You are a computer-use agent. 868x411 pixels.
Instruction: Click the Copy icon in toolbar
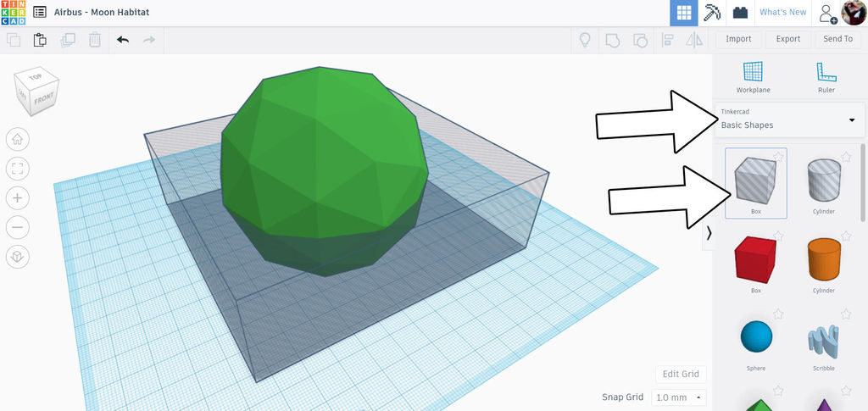(x=14, y=40)
